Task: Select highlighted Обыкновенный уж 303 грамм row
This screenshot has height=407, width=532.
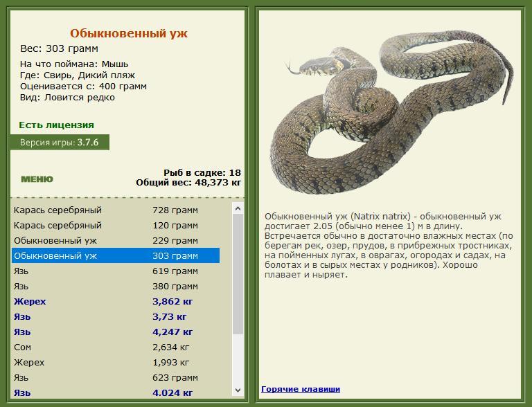Action: pos(116,255)
